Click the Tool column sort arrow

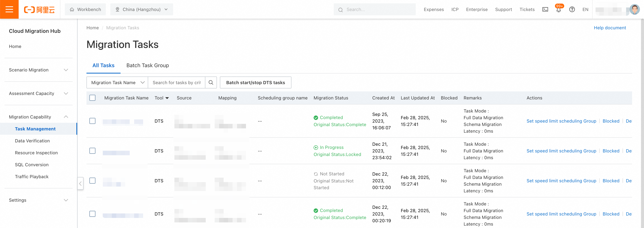[167, 98]
